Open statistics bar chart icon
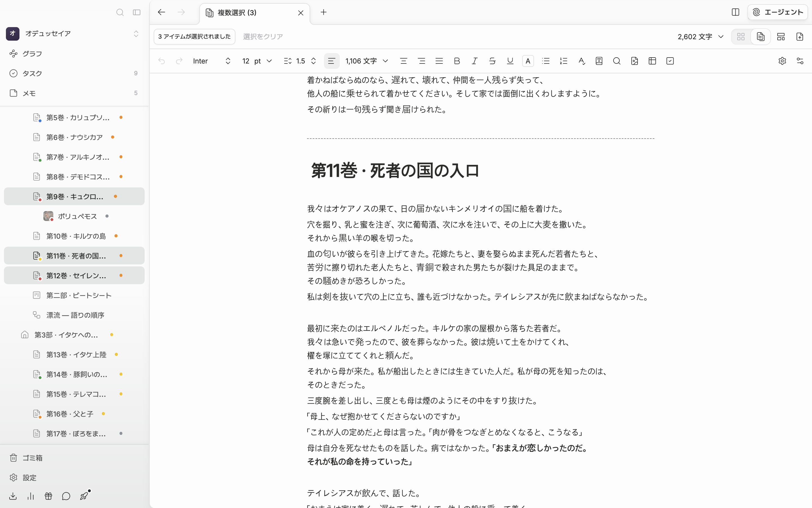This screenshot has height=508, width=812. click(30, 496)
